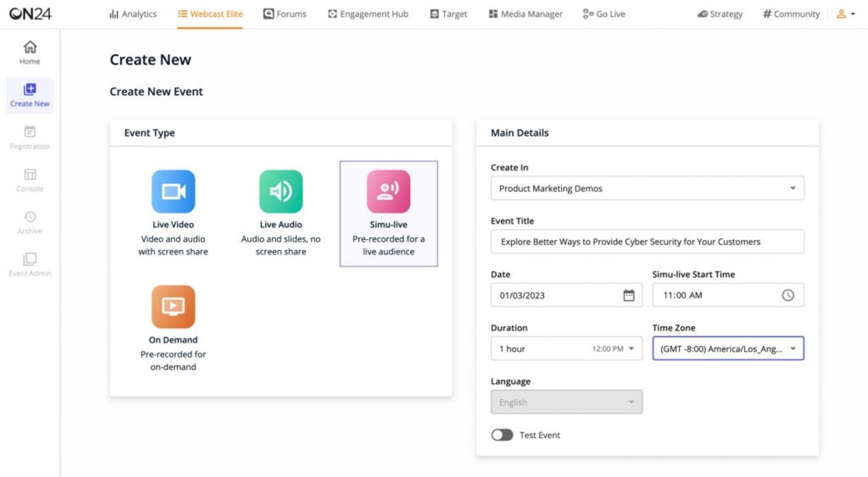The width and height of the screenshot is (868, 477).
Task: Open the clock time picker icon
Action: [788, 295]
